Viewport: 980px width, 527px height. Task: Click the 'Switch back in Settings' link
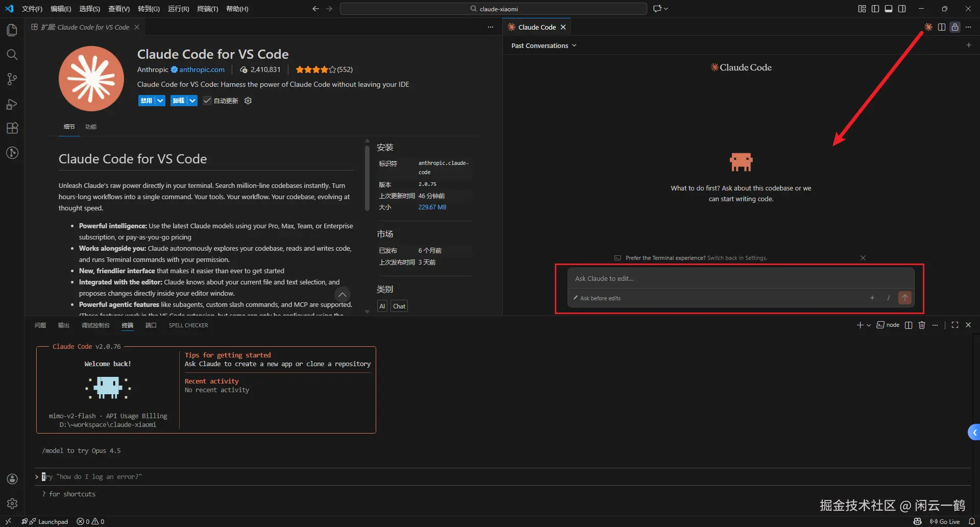[x=737, y=258]
